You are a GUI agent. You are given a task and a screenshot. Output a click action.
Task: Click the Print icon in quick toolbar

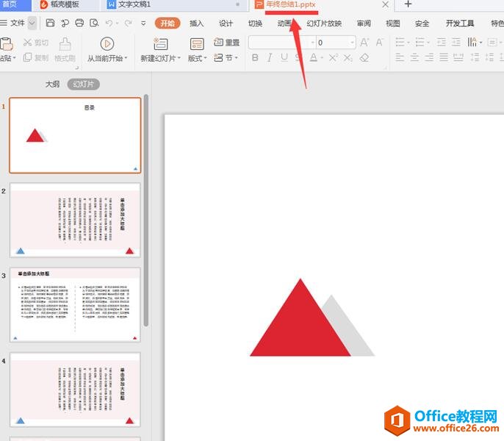[x=79, y=24]
